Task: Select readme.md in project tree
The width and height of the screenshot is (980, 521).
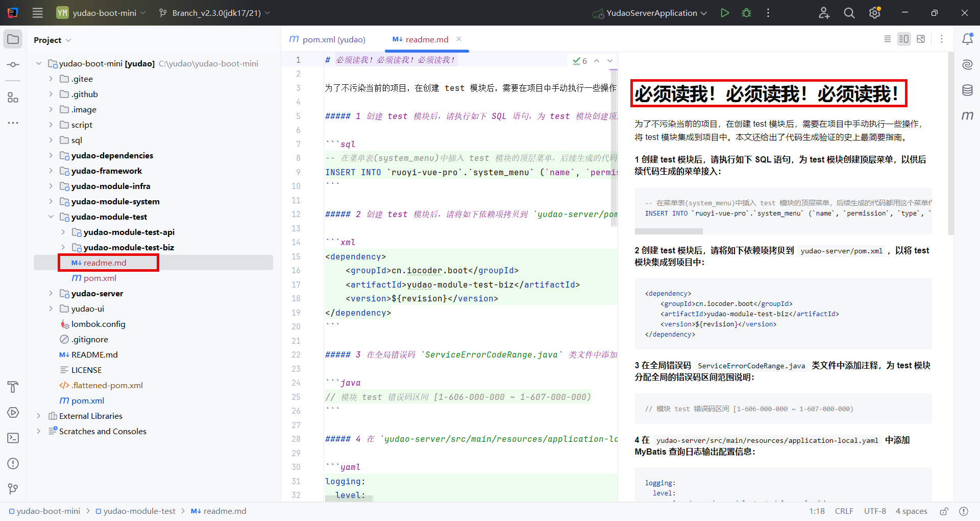Action: (x=153, y=263)
